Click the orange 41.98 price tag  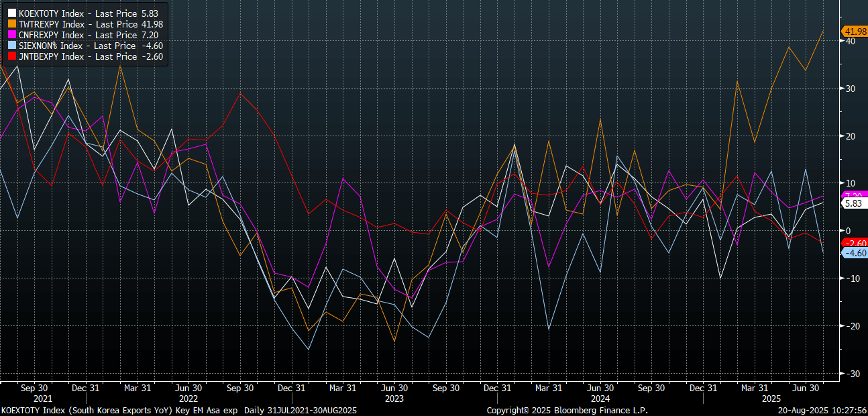click(855, 32)
